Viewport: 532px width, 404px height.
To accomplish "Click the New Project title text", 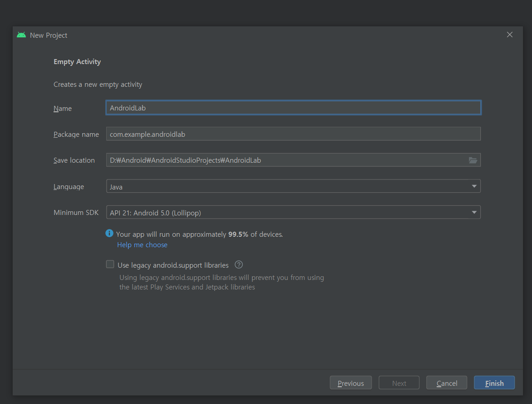I will click(x=49, y=35).
